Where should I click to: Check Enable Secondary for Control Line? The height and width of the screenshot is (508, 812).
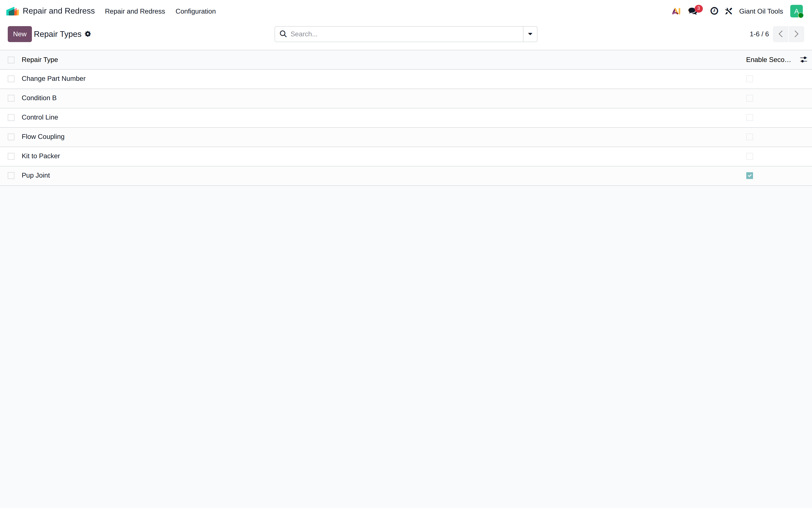(x=750, y=118)
